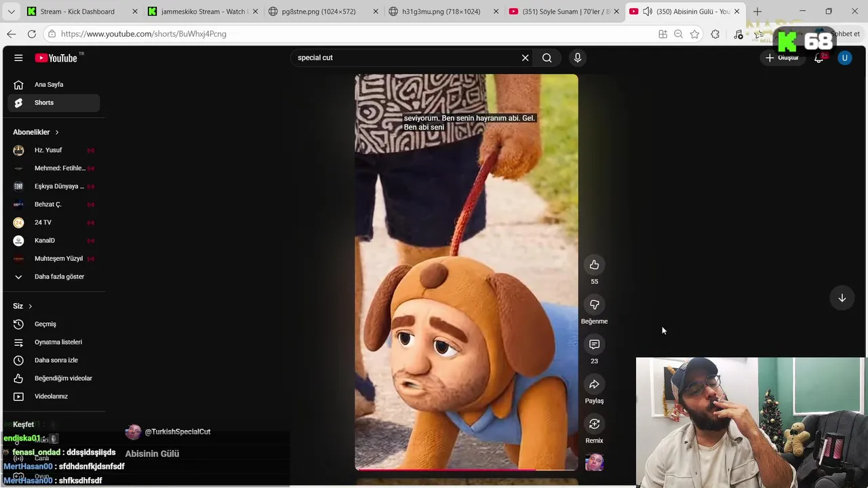Open TurkishSpecialCut channel avatar

[x=133, y=432]
